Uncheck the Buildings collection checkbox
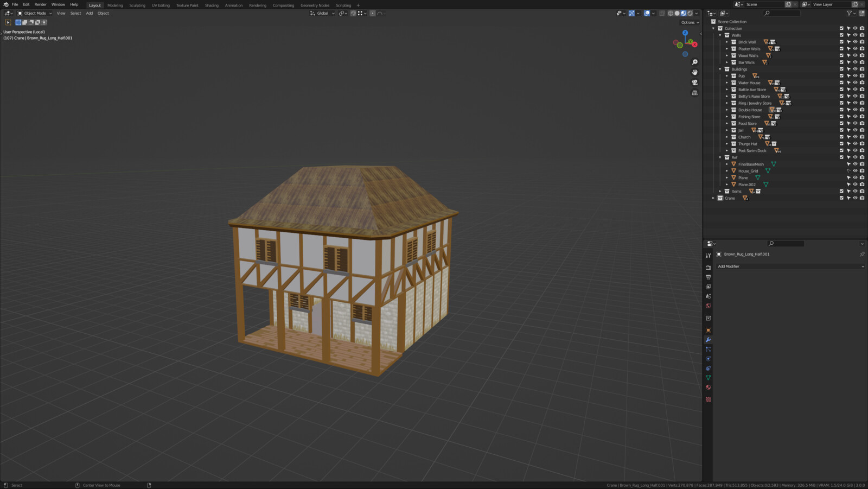The width and height of the screenshot is (868, 489). click(841, 69)
